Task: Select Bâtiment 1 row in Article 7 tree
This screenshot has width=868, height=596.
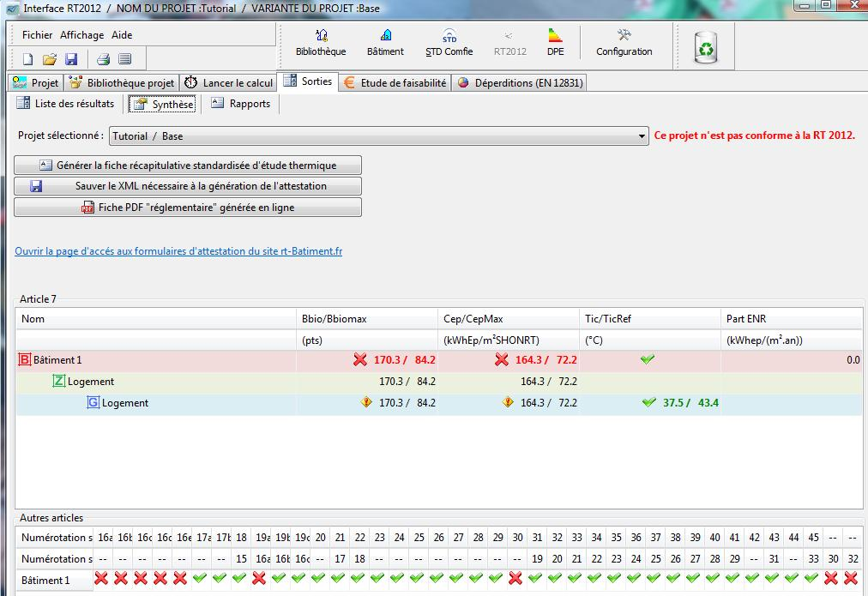Action: tap(438, 359)
